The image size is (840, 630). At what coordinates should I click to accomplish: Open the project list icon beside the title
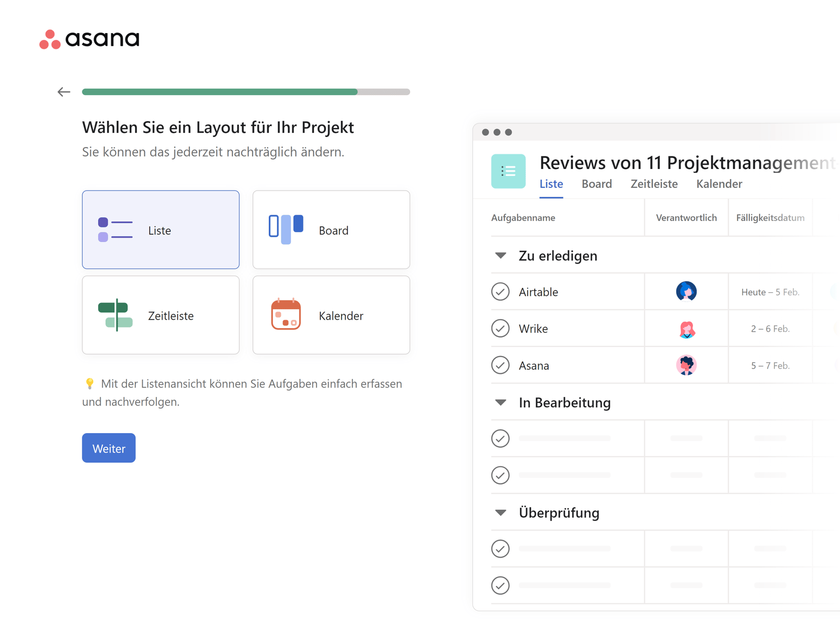(508, 171)
